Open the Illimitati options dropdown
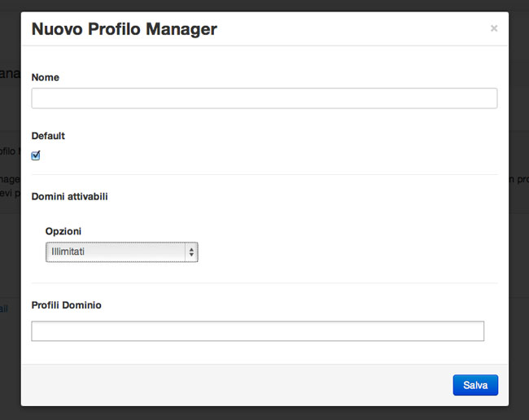This screenshot has height=420, width=529. coord(120,252)
